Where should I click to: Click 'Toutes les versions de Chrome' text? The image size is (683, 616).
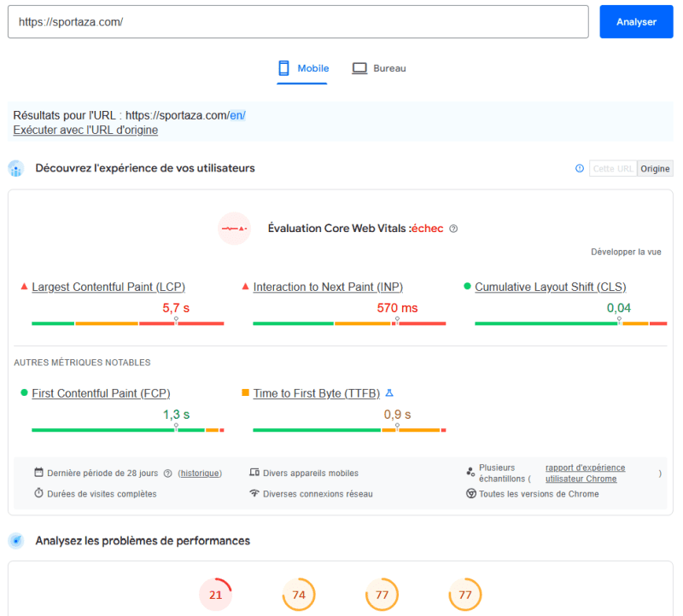click(539, 494)
